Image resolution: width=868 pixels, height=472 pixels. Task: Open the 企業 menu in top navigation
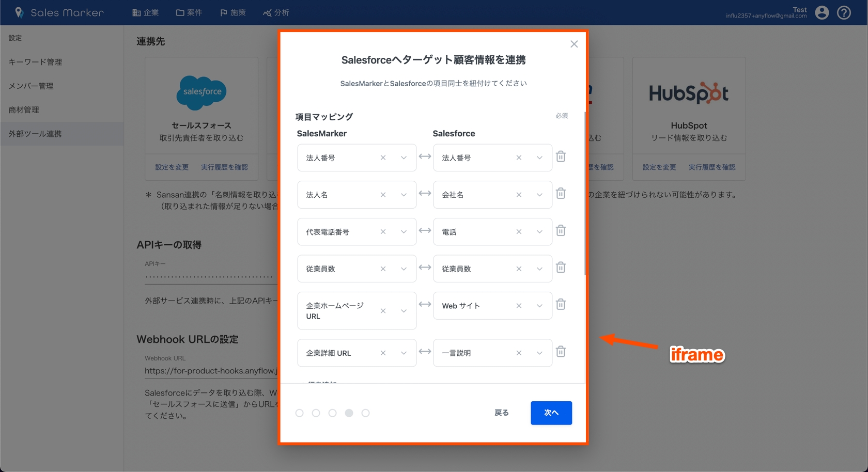[146, 12]
